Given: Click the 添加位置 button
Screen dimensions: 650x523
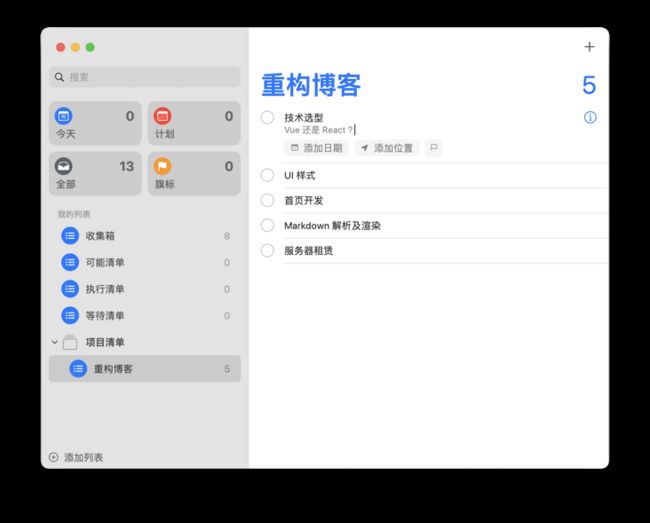Looking at the screenshot, I should tap(387, 148).
